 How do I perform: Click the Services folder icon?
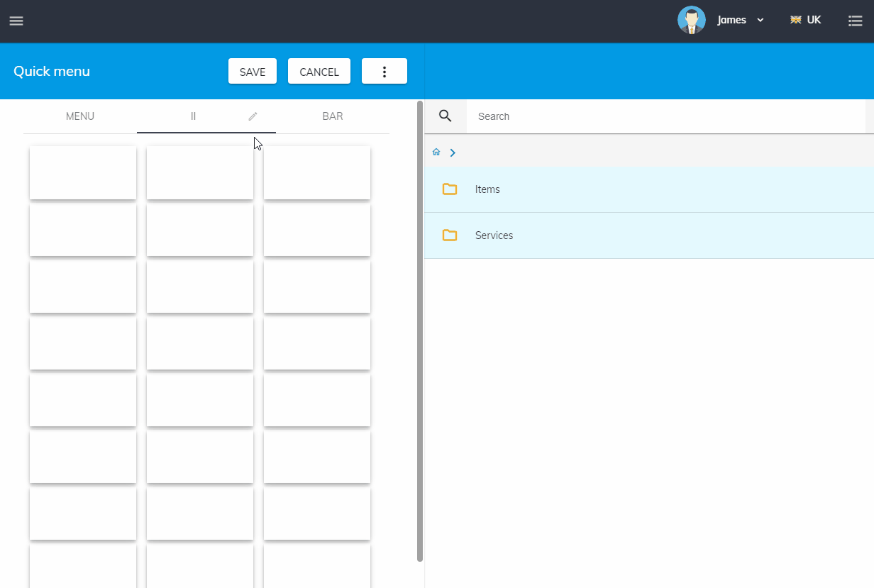(x=449, y=235)
